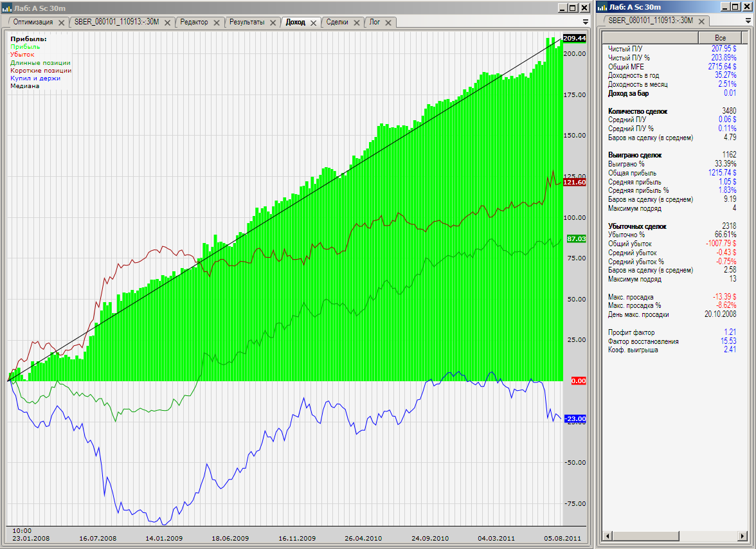Minimize the right Лаб: A Sc 30m window
The image size is (756, 549).
click(x=725, y=6)
